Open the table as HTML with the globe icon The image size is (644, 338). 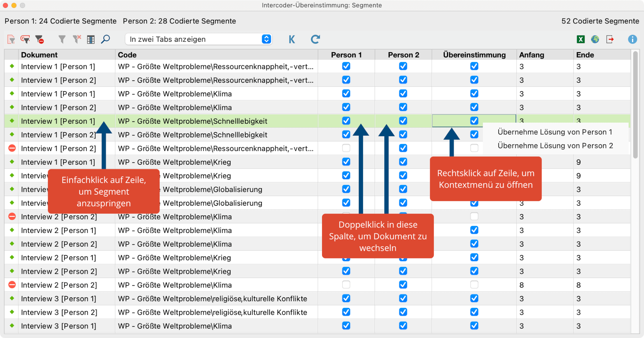click(595, 39)
